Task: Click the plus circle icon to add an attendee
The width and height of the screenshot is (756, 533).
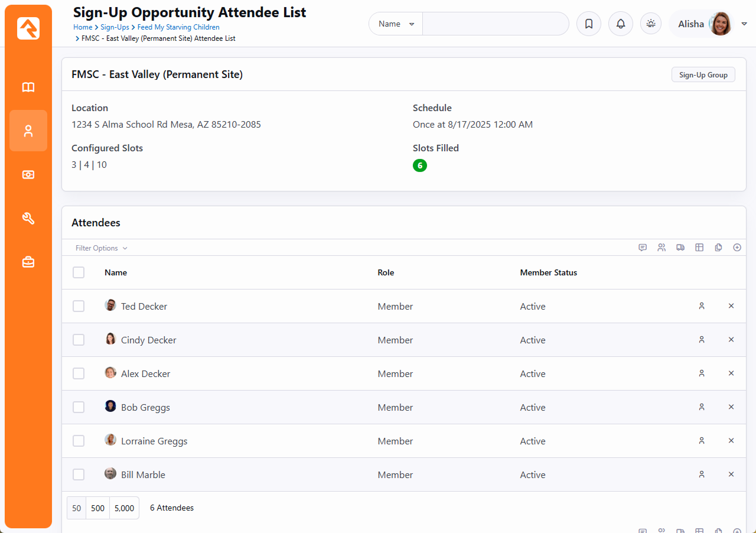Action: point(737,248)
